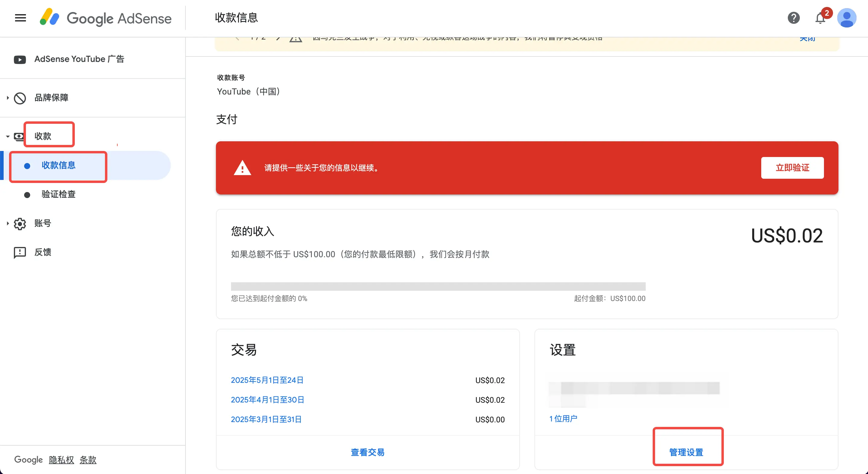The image size is (868, 474).
Task: Click the AdSense YouTube play icon
Action: coord(20,60)
